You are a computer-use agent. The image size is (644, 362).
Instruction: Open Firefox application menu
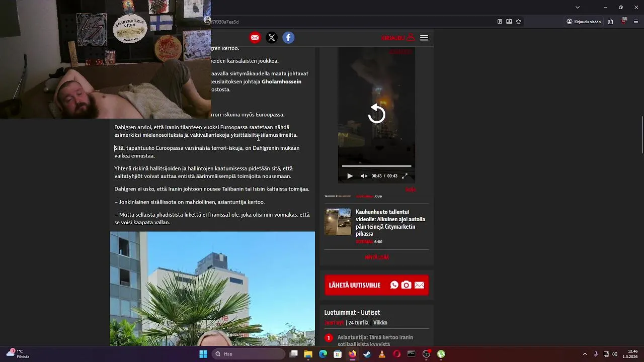[636, 22]
